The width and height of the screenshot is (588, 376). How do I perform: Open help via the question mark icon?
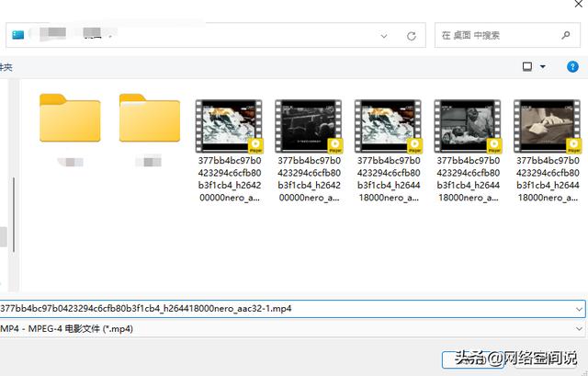coord(571,67)
